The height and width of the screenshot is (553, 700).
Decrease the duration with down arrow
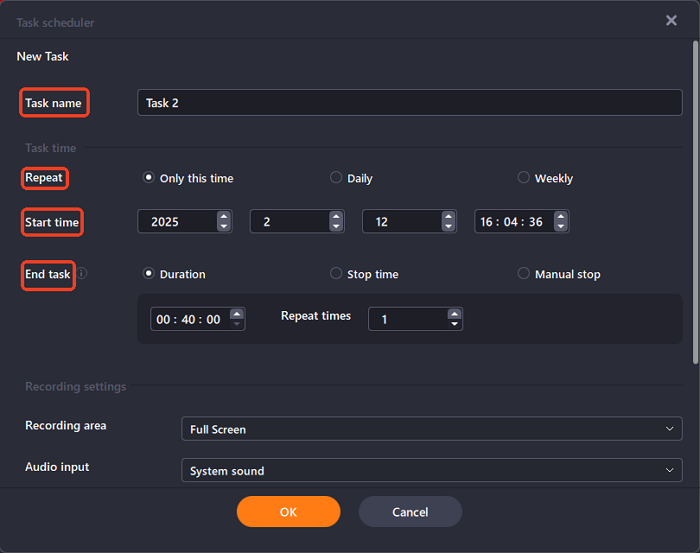tap(237, 324)
